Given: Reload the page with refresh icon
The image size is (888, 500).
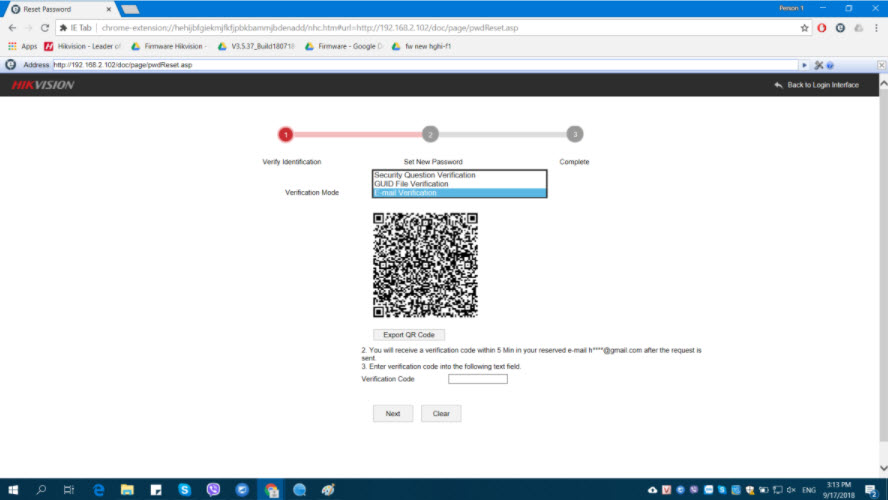Looking at the screenshot, I should pyautogui.click(x=45, y=28).
